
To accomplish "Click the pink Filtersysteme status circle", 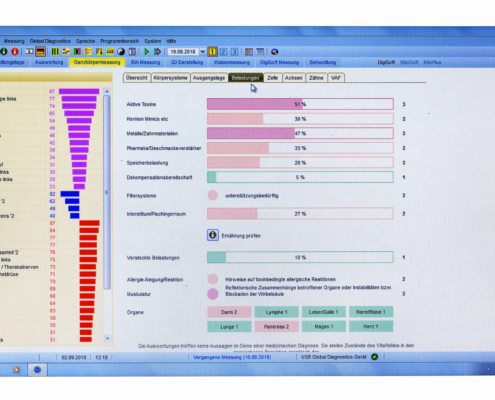I will (213, 195).
